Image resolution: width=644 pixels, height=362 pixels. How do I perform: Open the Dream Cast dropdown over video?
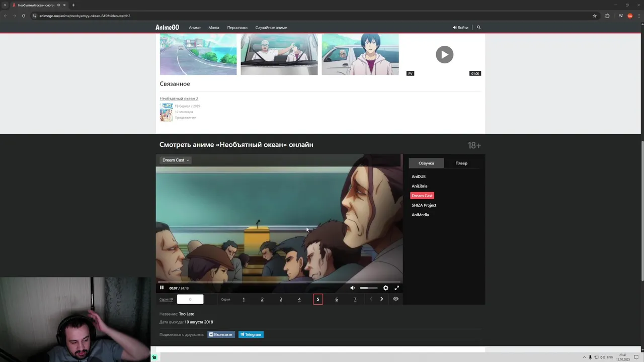click(x=176, y=160)
